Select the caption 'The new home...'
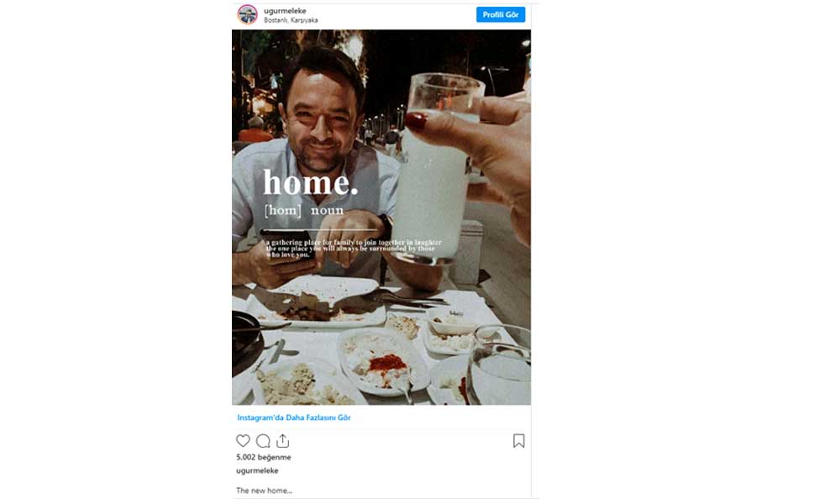 [264, 491]
